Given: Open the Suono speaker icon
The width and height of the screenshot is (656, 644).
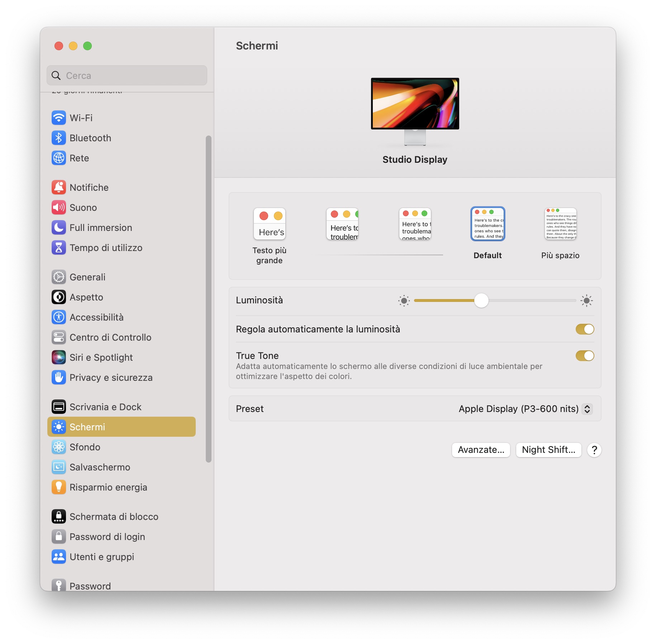Looking at the screenshot, I should [x=58, y=207].
